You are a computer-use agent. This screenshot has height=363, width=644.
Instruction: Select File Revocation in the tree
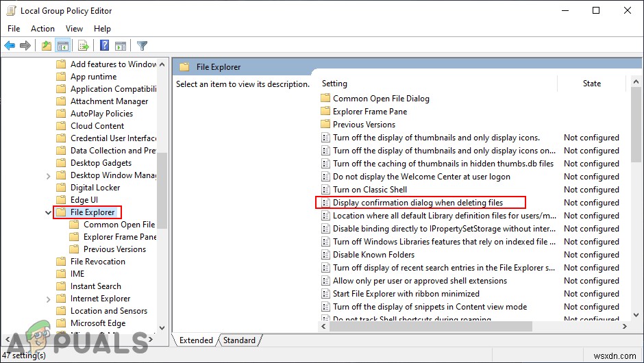click(98, 262)
